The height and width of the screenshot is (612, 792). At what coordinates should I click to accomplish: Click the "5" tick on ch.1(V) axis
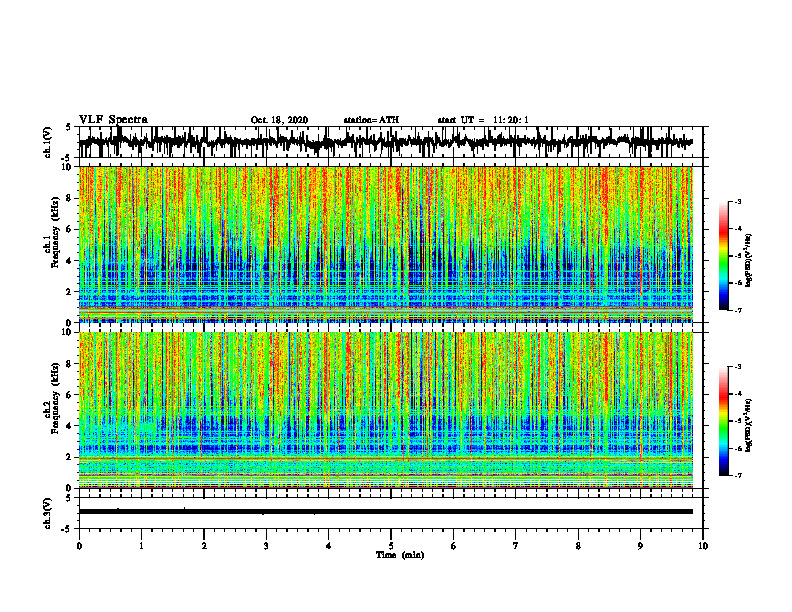point(68,128)
